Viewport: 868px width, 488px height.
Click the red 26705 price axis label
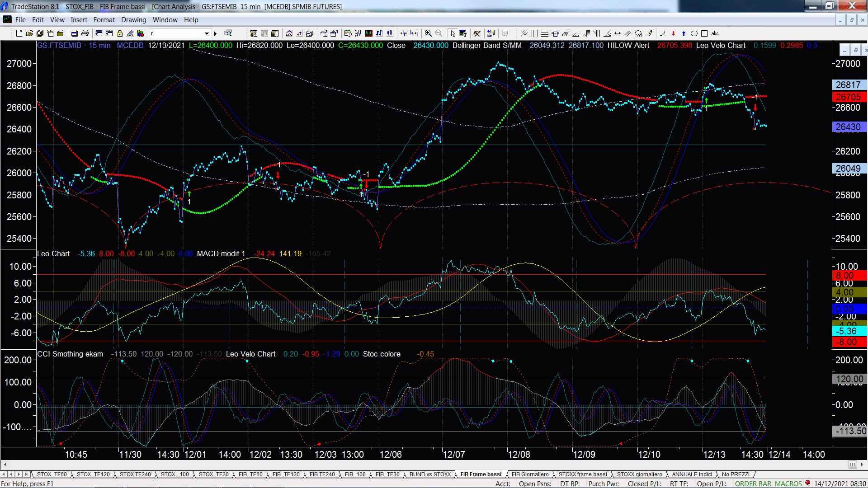[x=849, y=97]
